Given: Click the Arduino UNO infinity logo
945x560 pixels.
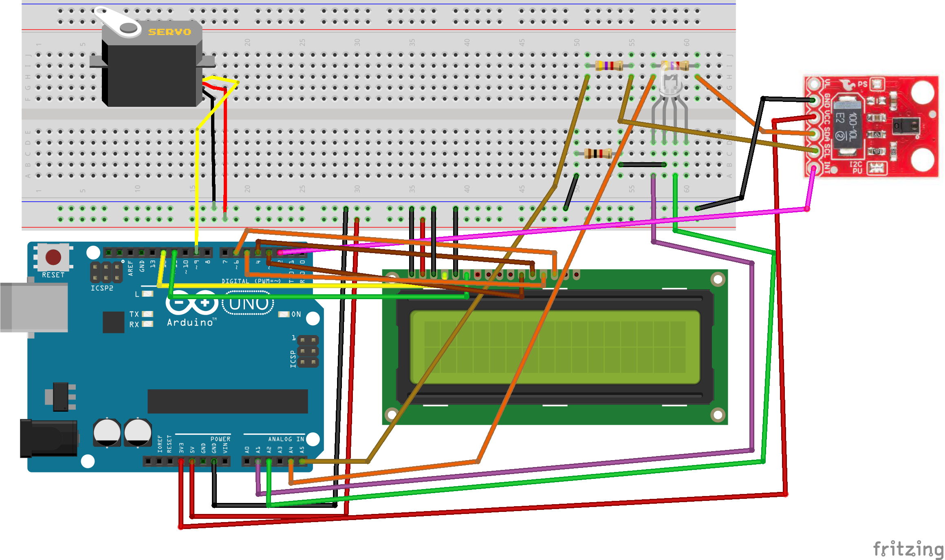Looking at the screenshot, I should tap(192, 304).
